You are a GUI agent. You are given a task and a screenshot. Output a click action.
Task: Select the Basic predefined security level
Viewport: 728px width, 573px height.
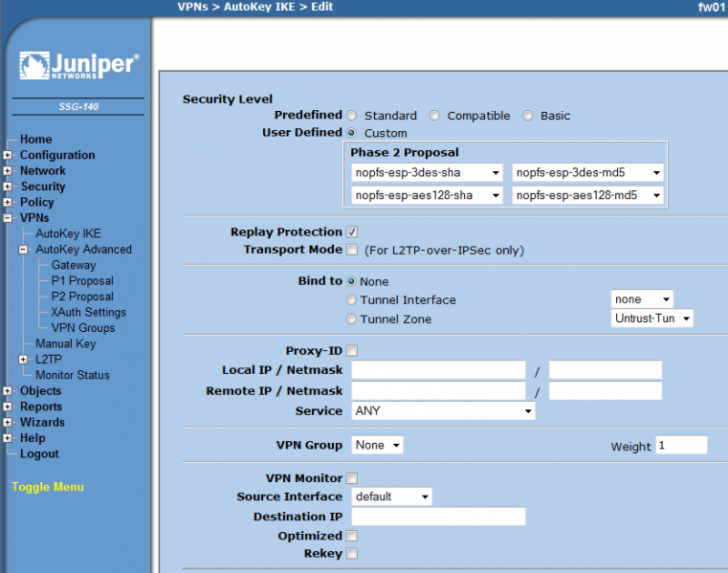point(527,116)
